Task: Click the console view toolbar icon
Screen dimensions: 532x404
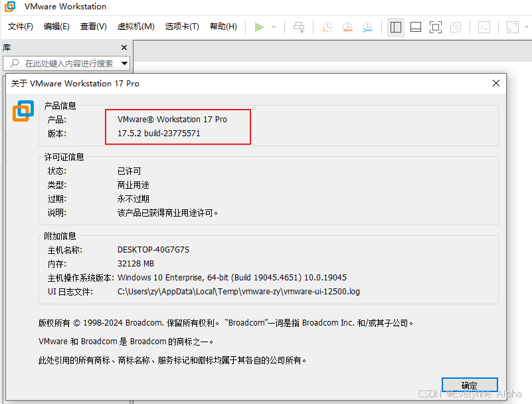Action: pyautogui.click(x=484, y=27)
